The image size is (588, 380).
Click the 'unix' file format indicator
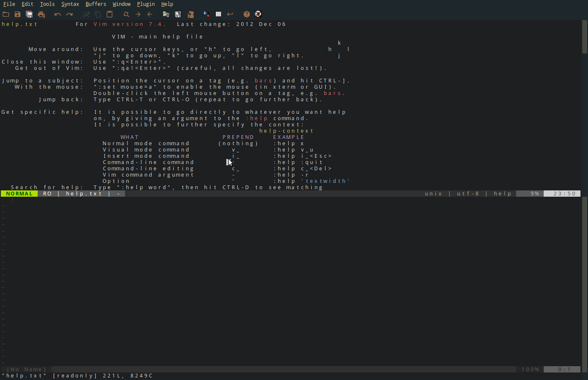pyautogui.click(x=434, y=194)
